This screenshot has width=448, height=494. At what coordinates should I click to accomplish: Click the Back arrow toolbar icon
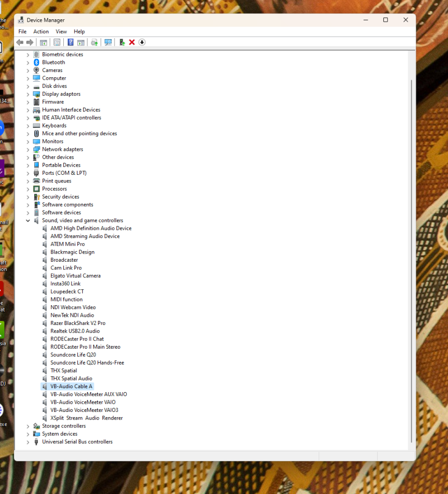click(x=20, y=42)
